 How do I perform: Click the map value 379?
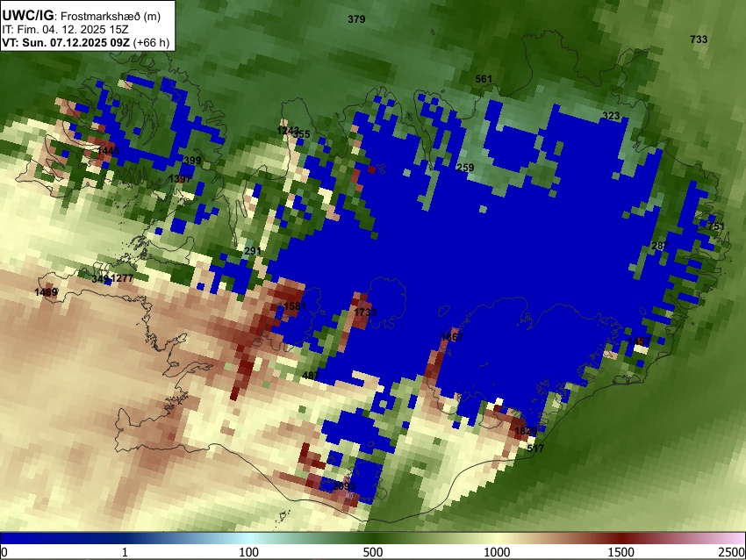point(356,19)
